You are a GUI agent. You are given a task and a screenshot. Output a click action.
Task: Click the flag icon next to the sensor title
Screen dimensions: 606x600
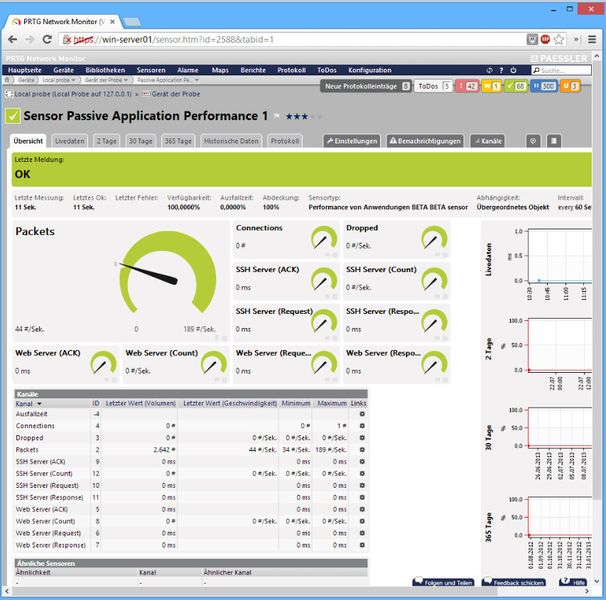click(x=277, y=116)
